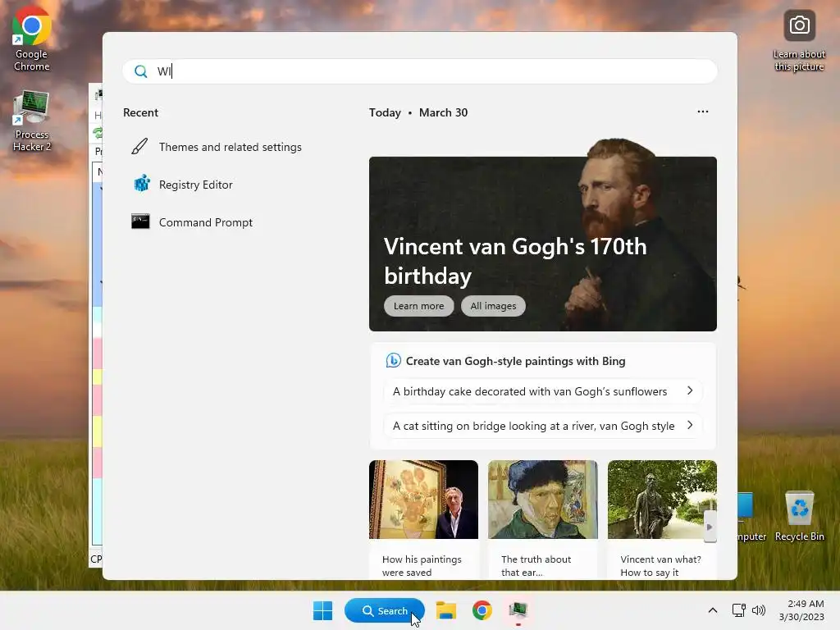840x630 pixels.
Task: Click the 'Recent' section label
Action: tap(140, 112)
